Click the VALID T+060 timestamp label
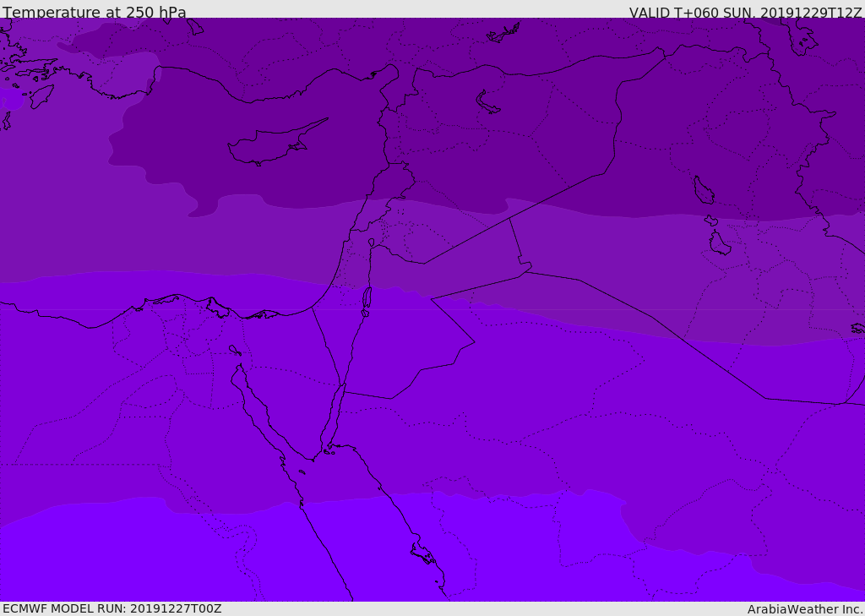The width and height of the screenshot is (865, 616). pyautogui.click(x=745, y=13)
